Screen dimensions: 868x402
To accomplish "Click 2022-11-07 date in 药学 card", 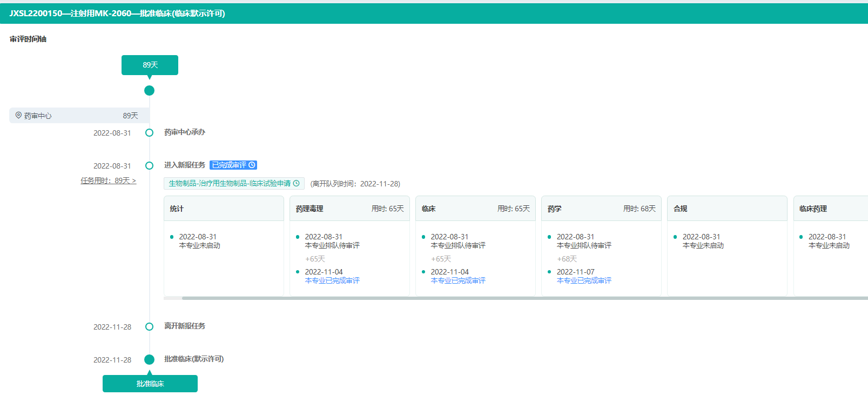I will tap(576, 272).
